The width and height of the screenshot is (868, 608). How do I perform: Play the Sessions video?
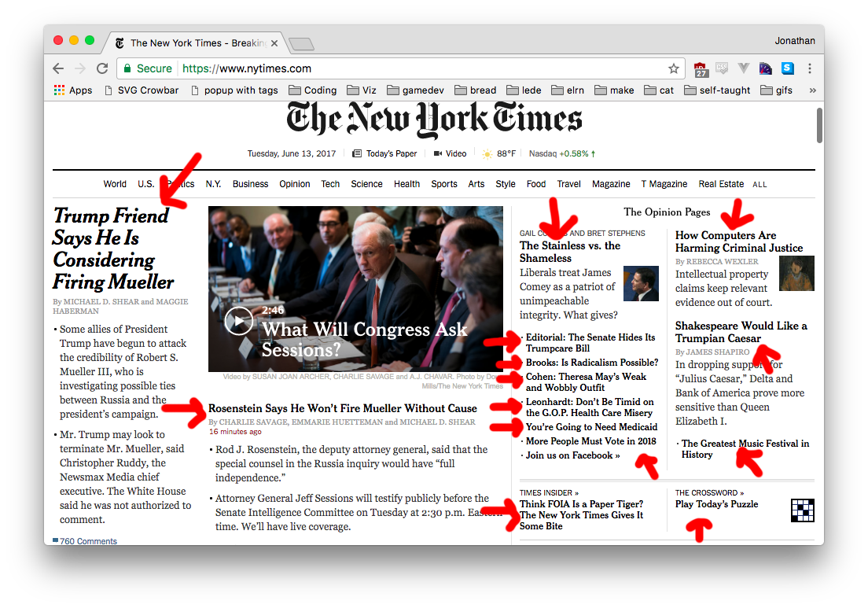(238, 321)
